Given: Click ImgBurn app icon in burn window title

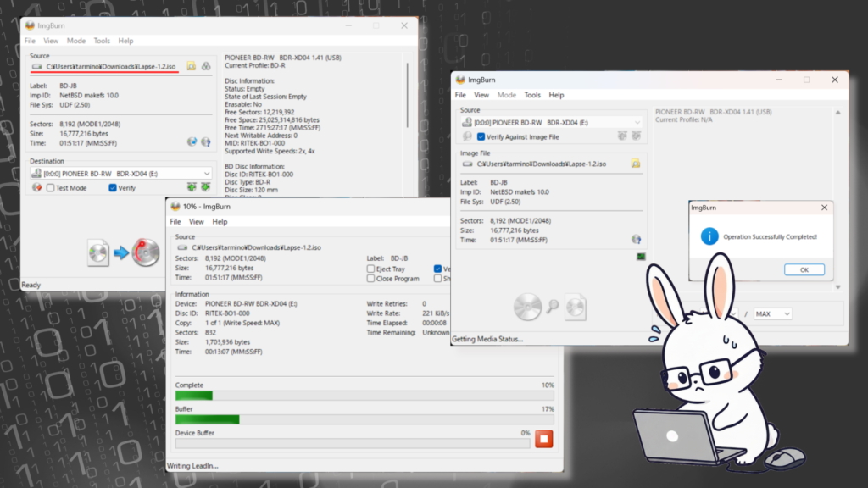Looking at the screenshot, I should tap(30, 25).
